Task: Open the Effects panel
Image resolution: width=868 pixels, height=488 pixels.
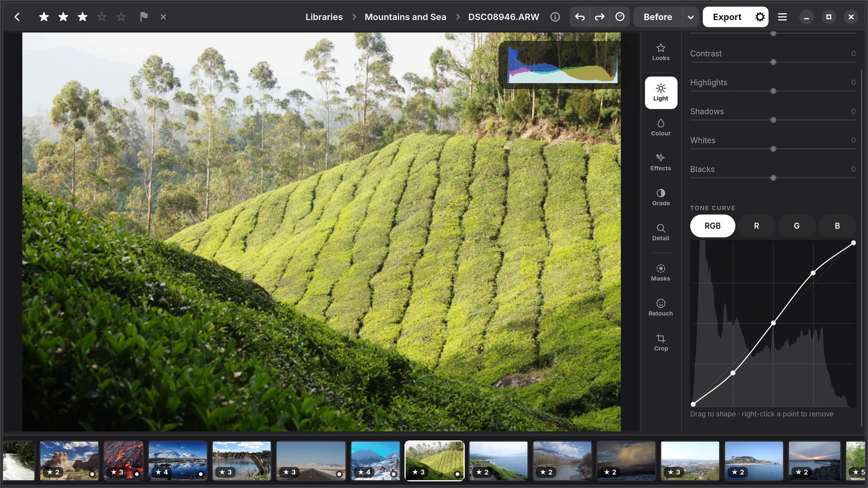Action: coord(661,162)
